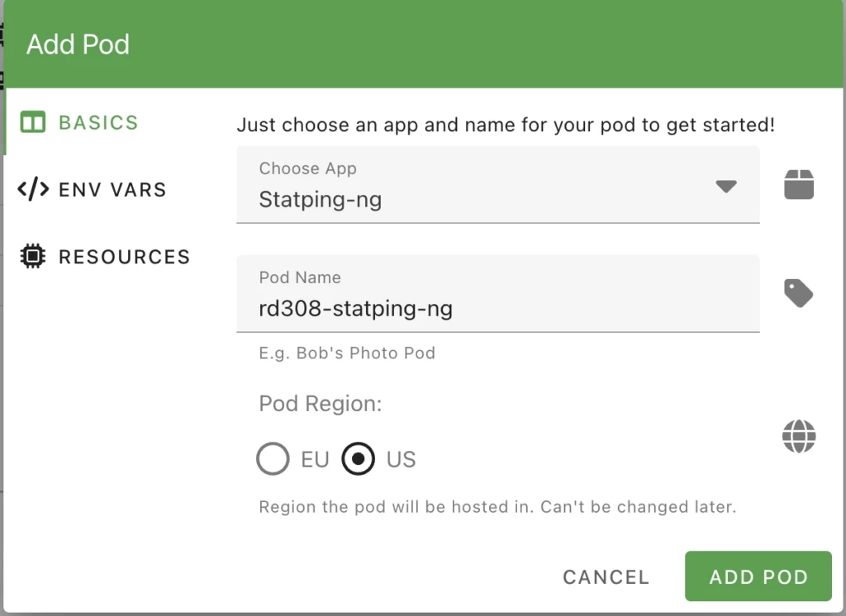Click the BASICS grid icon
This screenshot has height=616, width=846.
click(x=31, y=121)
